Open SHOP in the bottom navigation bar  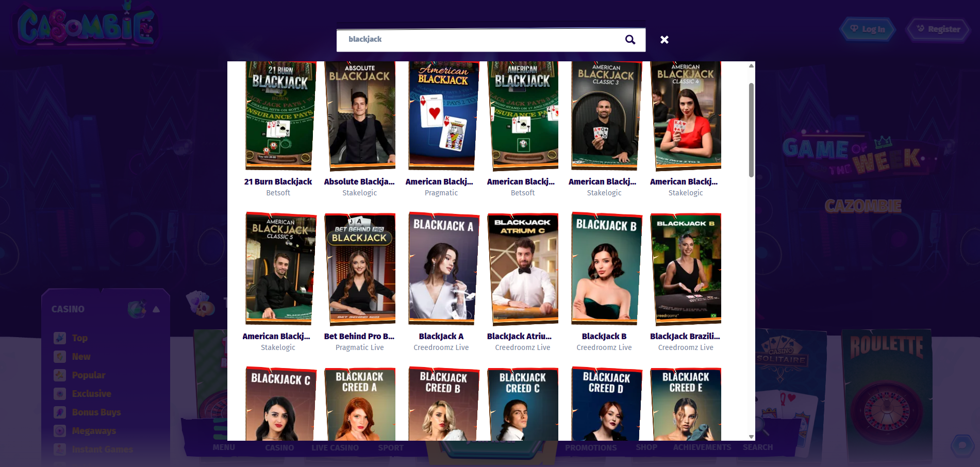coord(646,447)
